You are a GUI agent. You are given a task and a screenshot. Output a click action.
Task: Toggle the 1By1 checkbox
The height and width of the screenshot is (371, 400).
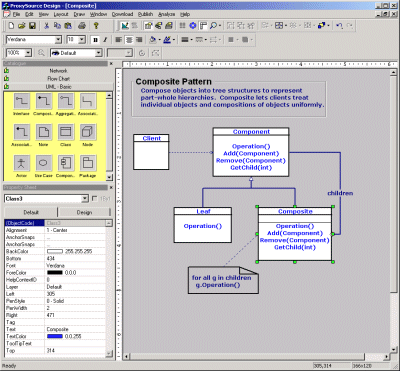point(95,199)
